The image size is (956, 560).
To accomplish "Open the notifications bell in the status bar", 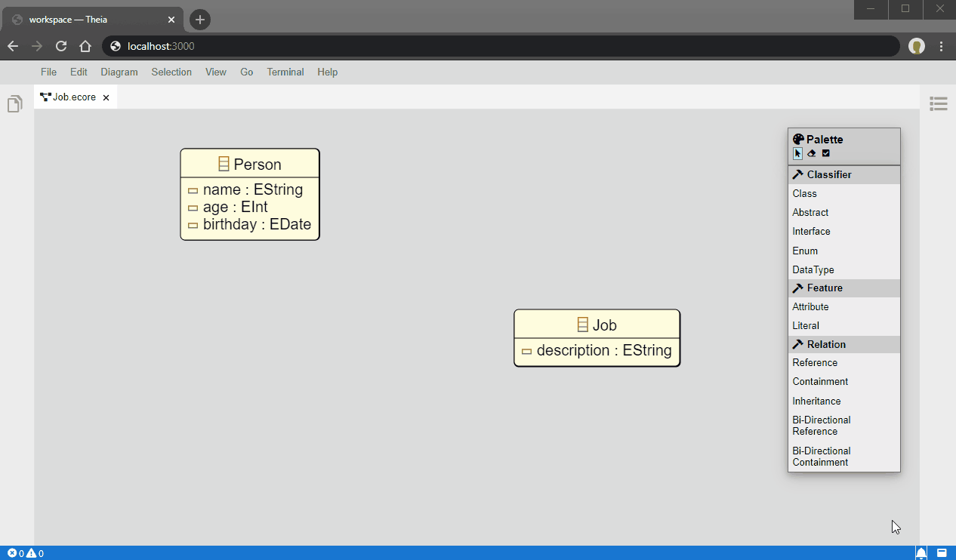I will [920, 552].
